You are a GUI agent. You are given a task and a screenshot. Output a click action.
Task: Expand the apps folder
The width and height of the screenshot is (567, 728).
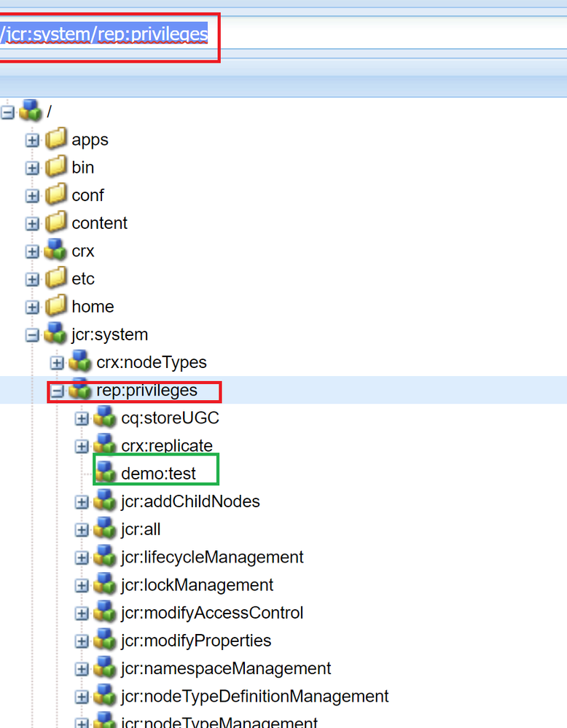point(32,140)
